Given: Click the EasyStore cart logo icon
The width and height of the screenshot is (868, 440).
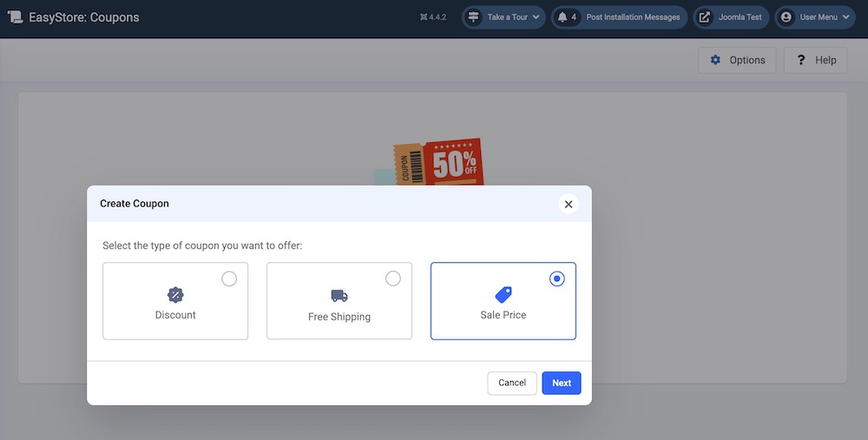Looking at the screenshot, I should tap(15, 16).
